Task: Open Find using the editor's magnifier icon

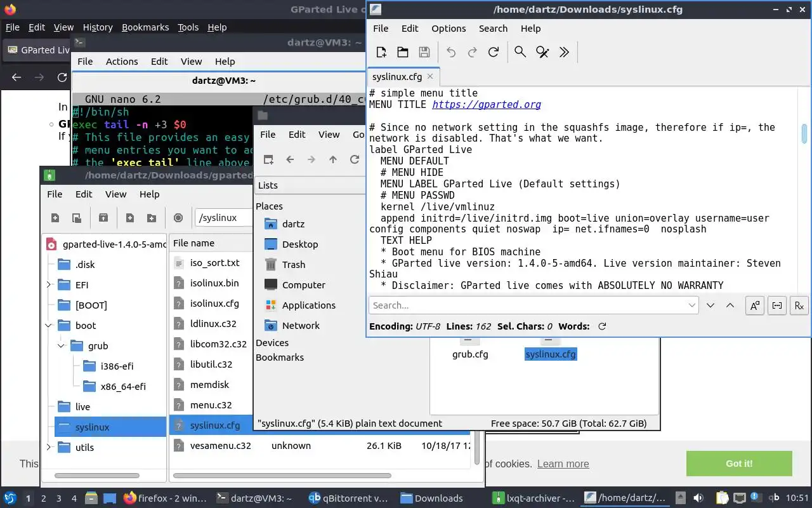Action: click(x=520, y=52)
